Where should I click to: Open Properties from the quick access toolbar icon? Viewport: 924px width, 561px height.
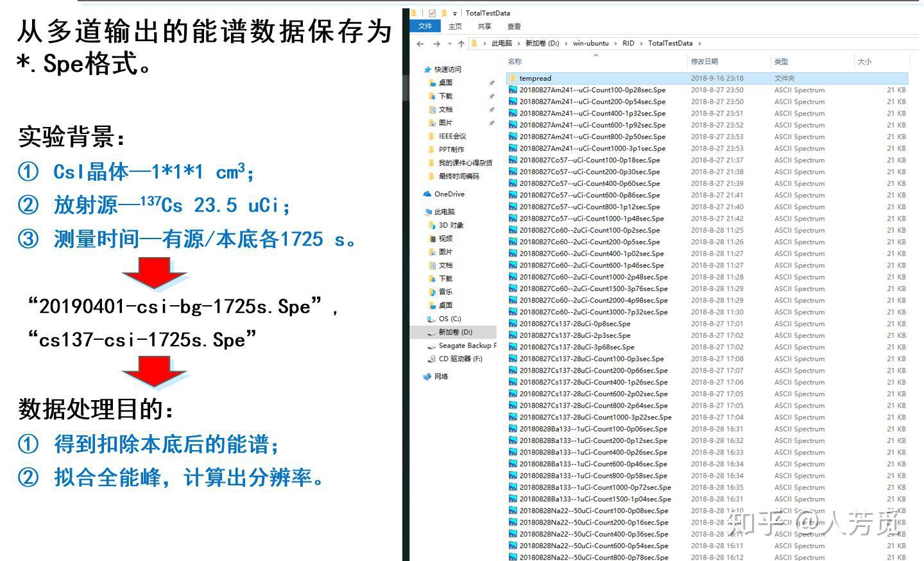click(432, 13)
